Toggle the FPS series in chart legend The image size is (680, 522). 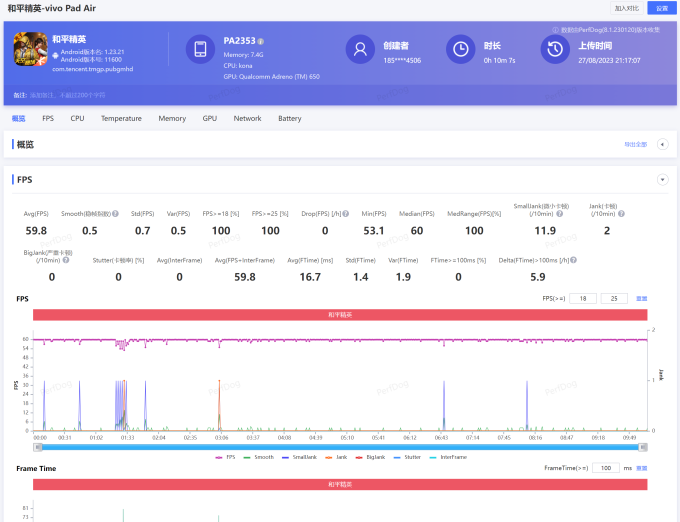point(226,457)
